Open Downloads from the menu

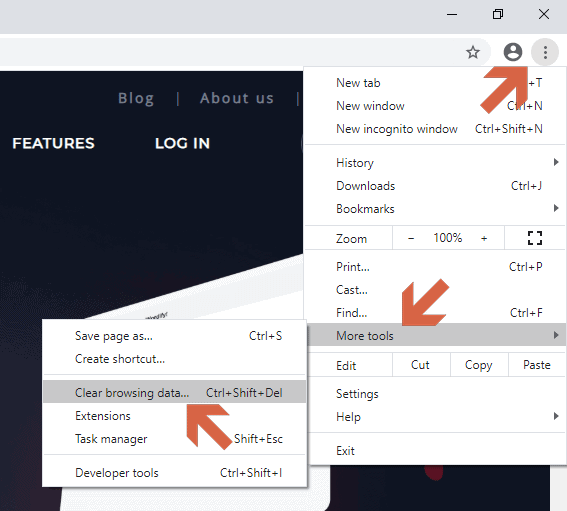pyautogui.click(x=435, y=186)
